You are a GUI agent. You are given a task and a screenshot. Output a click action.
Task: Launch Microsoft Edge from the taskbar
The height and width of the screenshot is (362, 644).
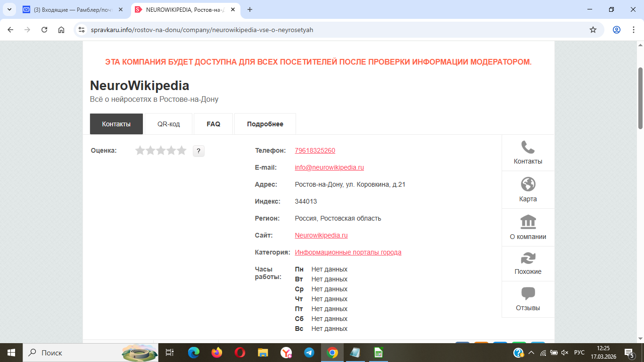point(194,353)
